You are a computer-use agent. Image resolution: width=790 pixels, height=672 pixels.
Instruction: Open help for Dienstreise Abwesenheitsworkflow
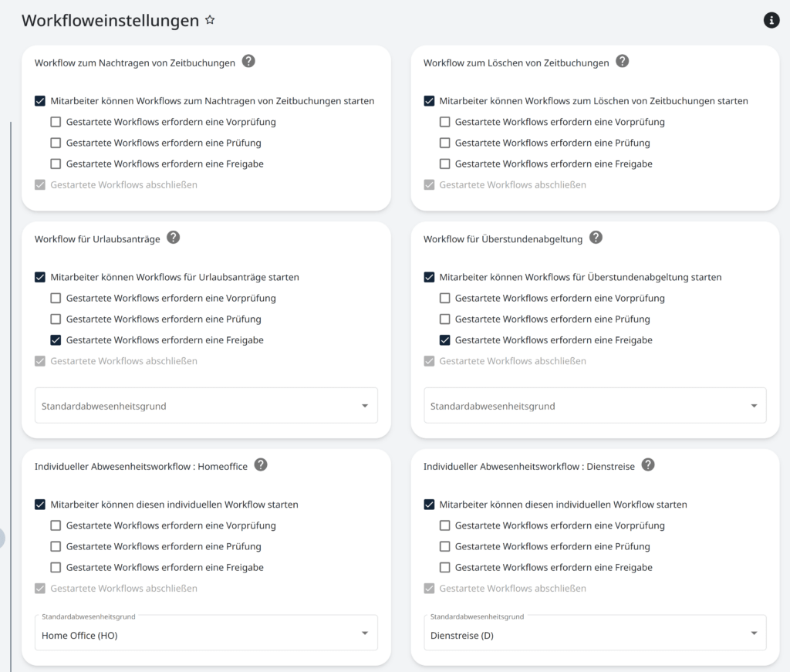click(648, 465)
